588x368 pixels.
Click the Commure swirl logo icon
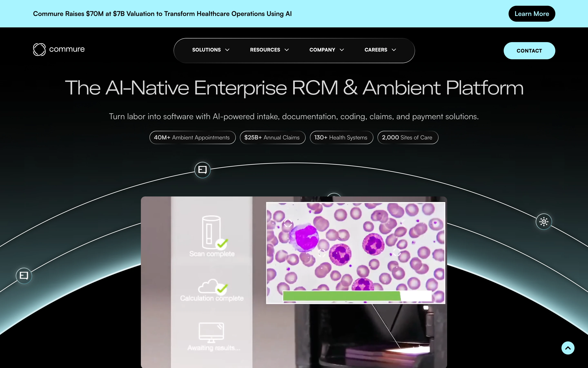tap(39, 49)
